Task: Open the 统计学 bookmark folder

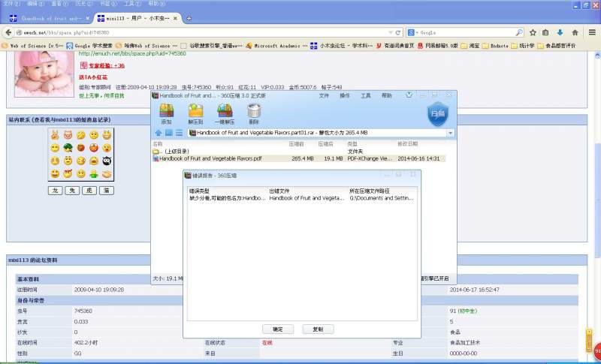Action: coord(523,46)
